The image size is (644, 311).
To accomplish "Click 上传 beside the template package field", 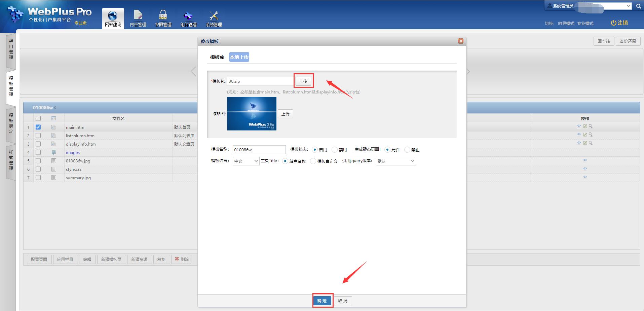I will click(x=303, y=81).
